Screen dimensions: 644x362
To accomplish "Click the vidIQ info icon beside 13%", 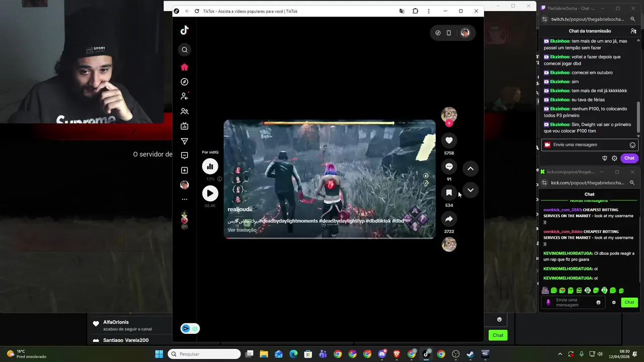I will tap(219, 179).
